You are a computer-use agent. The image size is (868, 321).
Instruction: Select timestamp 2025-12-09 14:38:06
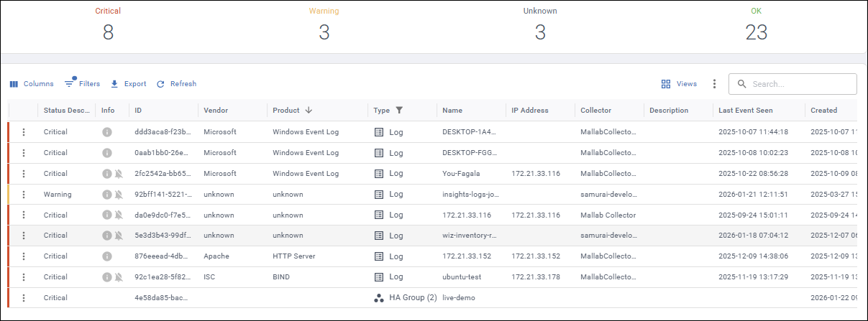754,256
